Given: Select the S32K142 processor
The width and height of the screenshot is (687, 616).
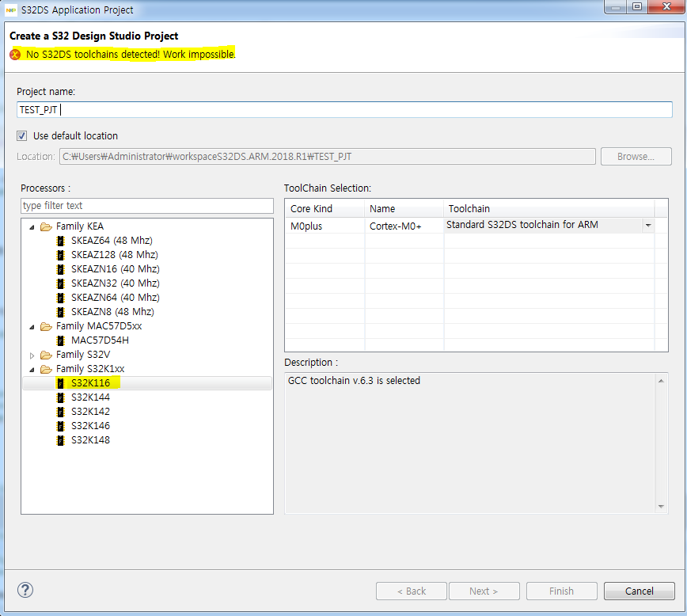Looking at the screenshot, I should [x=90, y=412].
